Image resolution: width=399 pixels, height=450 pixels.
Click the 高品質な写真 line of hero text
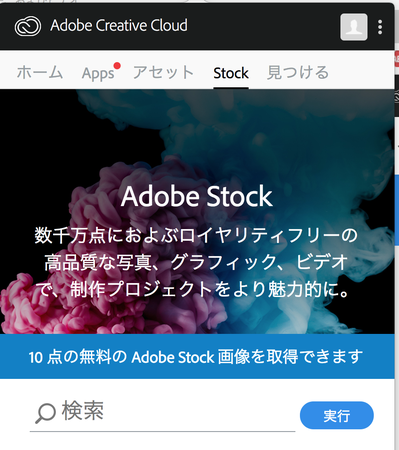tap(196, 262)
